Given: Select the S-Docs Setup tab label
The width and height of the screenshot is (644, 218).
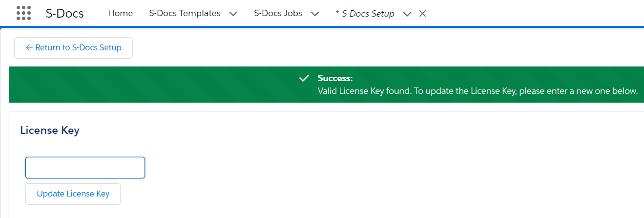Looking at the screenshot, I should pyautogui.click(x=368, y=14).
